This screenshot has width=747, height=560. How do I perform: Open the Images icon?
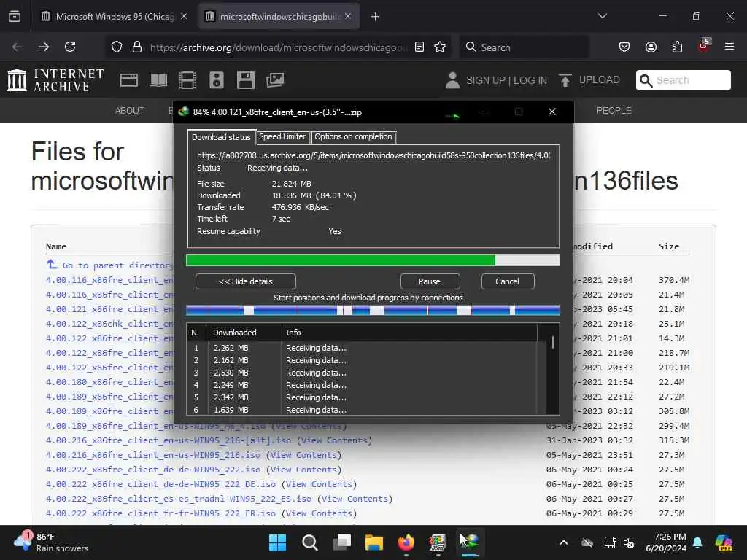pyautogui.click(x=275, y=80)
